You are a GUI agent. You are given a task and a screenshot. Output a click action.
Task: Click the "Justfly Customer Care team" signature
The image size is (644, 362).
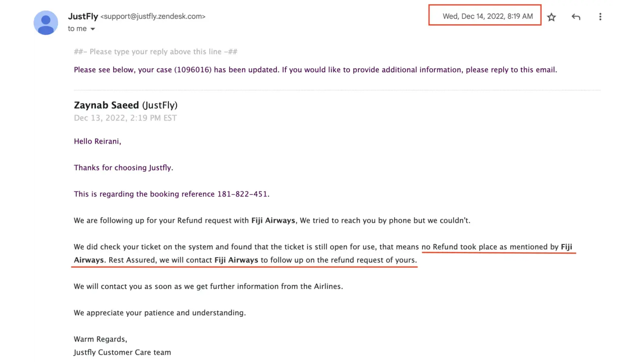[122, 352]
